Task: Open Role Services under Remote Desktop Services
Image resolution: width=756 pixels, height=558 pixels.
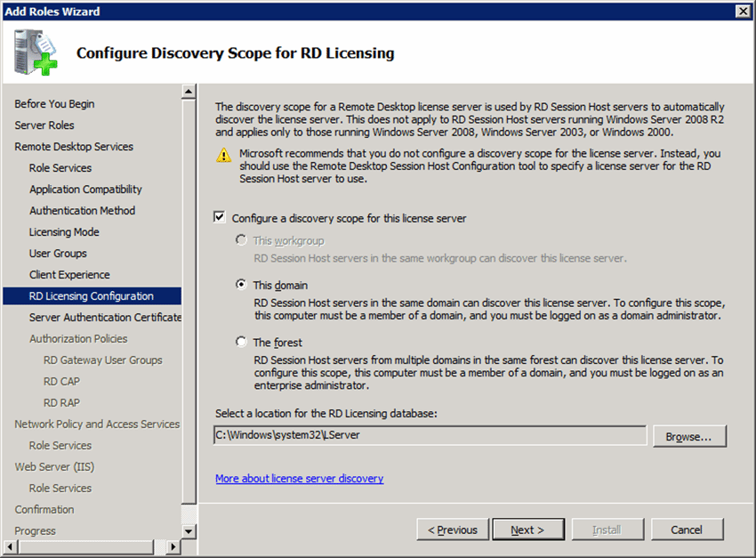Action: pyautogui.click(x=60, y=168)
